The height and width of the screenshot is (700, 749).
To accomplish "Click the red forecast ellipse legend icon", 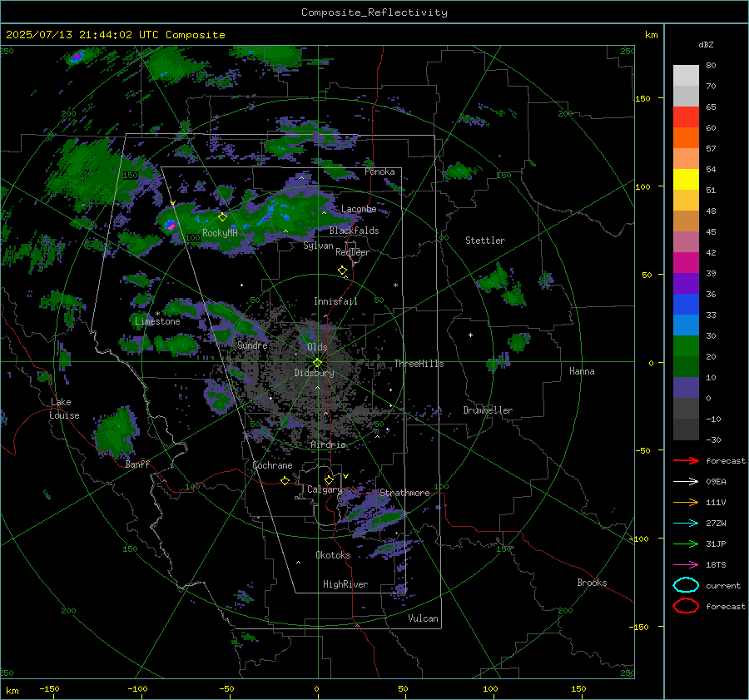I will 686,606.
